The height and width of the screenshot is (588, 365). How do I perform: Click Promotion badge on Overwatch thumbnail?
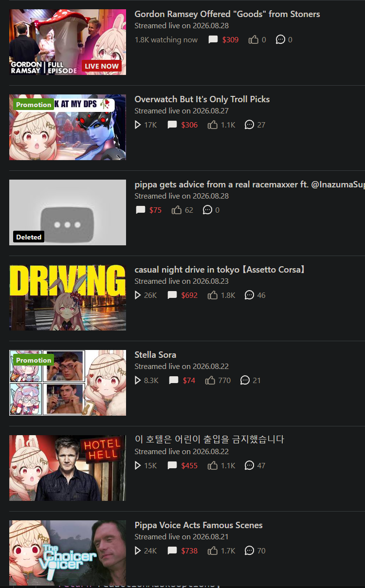34,105
